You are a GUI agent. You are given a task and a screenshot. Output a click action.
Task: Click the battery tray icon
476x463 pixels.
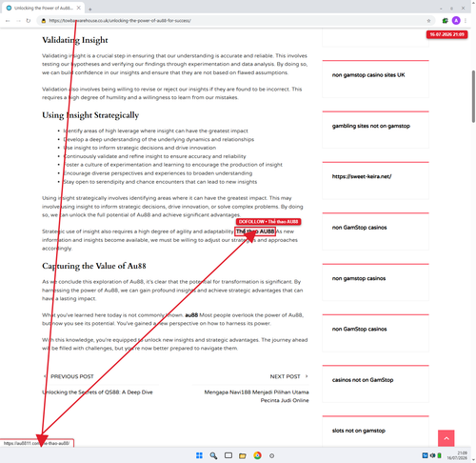click(x=439, y=455)
